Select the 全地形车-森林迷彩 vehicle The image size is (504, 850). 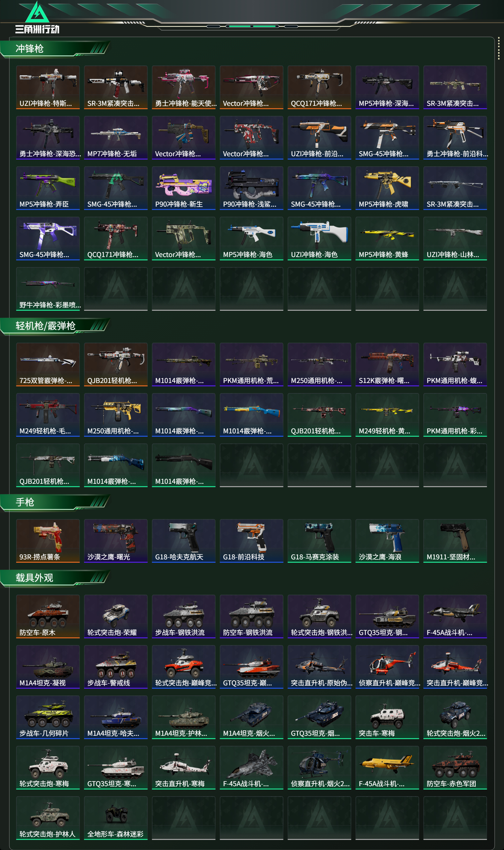[116, 818]
